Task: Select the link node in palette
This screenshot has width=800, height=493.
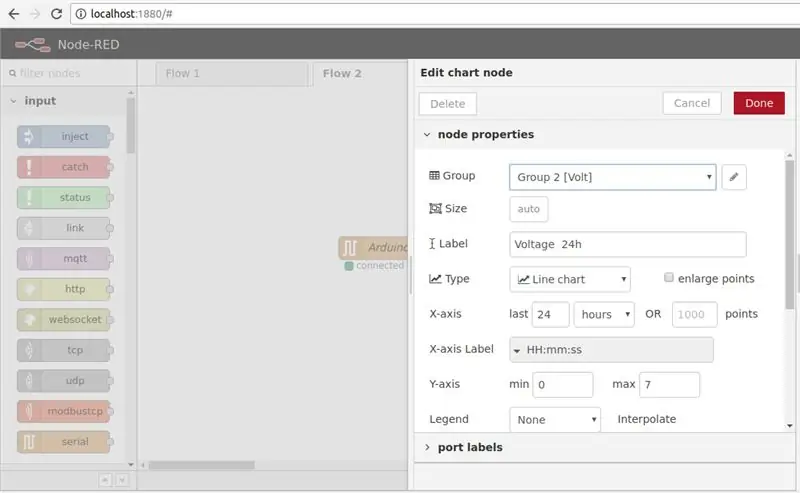Action: 64,228
